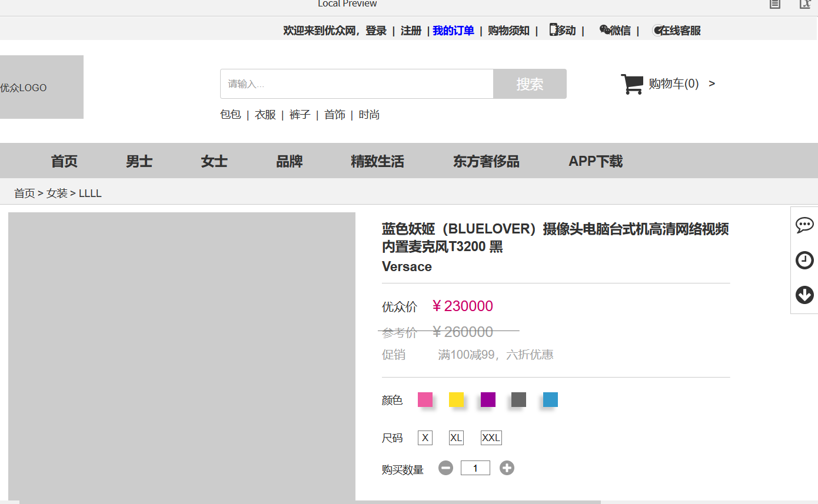Viewport: 818px width, 504px height.
Task: Click the ¥260000 reference price
Action: tap(462, 332)
